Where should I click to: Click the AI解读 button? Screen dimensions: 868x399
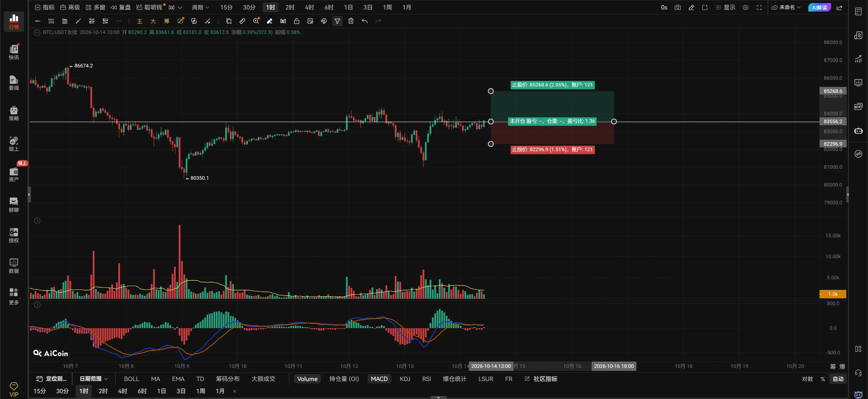(x=820, y=7)
